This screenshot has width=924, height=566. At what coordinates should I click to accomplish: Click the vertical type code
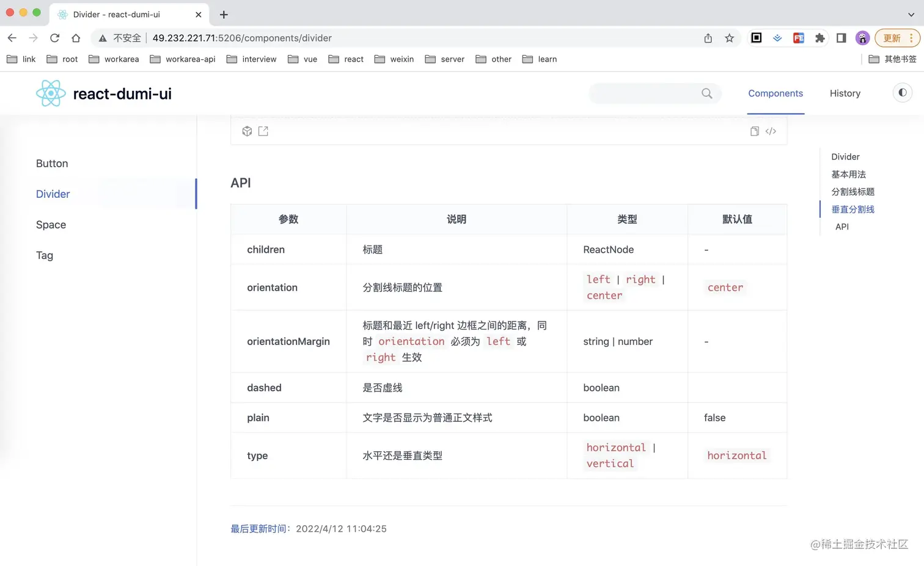(x=610, y=463)
